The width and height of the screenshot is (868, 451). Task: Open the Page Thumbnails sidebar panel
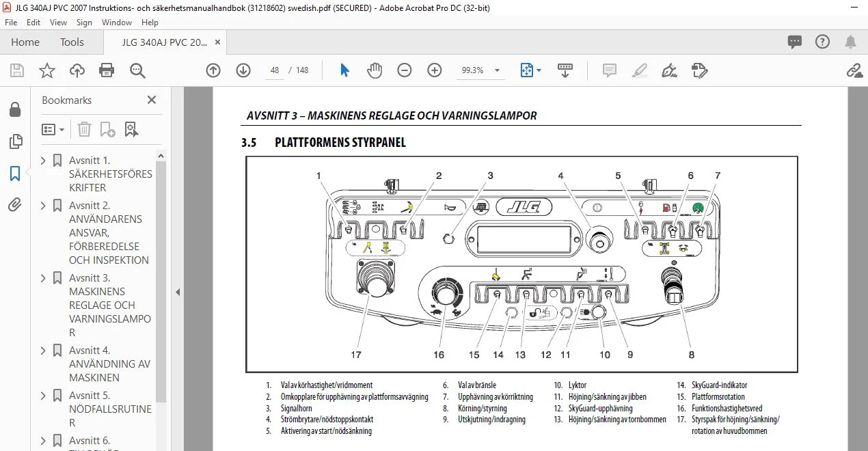coord(15,141)
